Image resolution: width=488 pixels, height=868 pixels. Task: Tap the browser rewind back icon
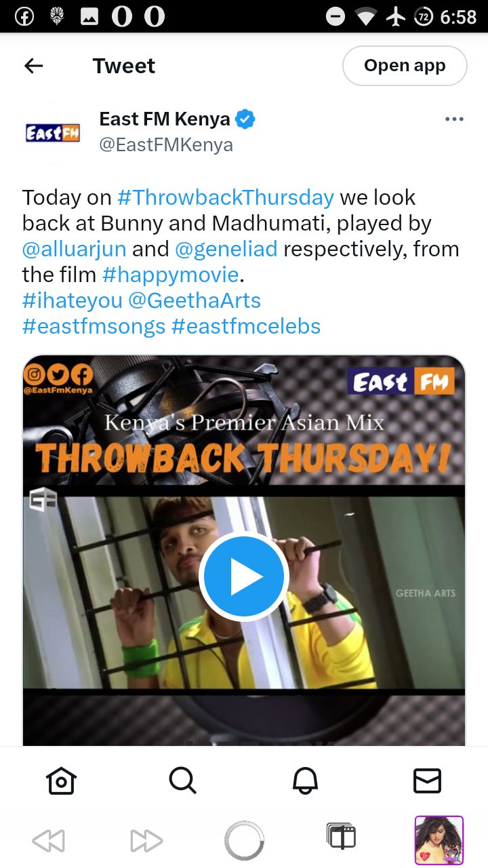pyautogui.click(x=48, y=841)
